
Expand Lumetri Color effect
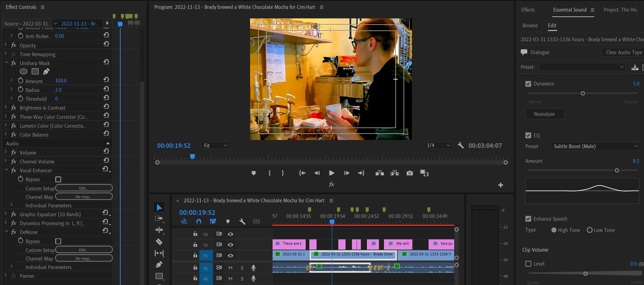[6, 126]
